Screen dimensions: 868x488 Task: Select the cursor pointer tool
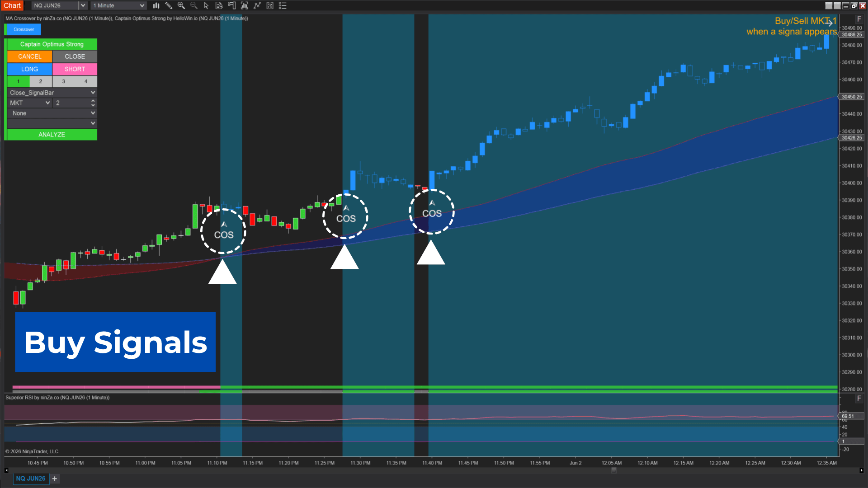click(207, 5)
